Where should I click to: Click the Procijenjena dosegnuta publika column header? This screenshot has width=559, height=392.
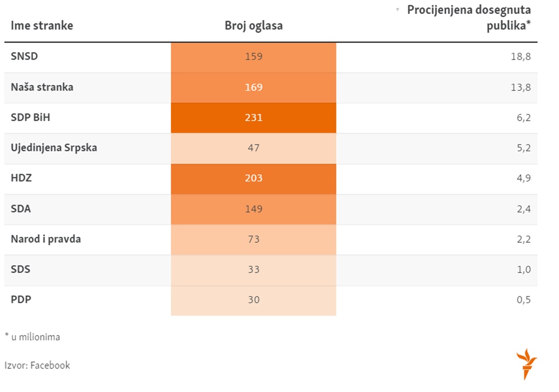(x=468, y=18)
